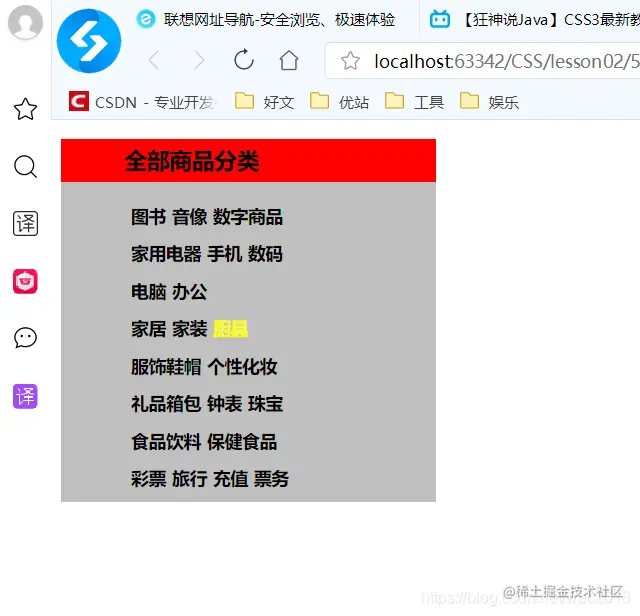Open the white translate sidebar icon
This screenshot has height=616, width=640.
coord(25,224)
